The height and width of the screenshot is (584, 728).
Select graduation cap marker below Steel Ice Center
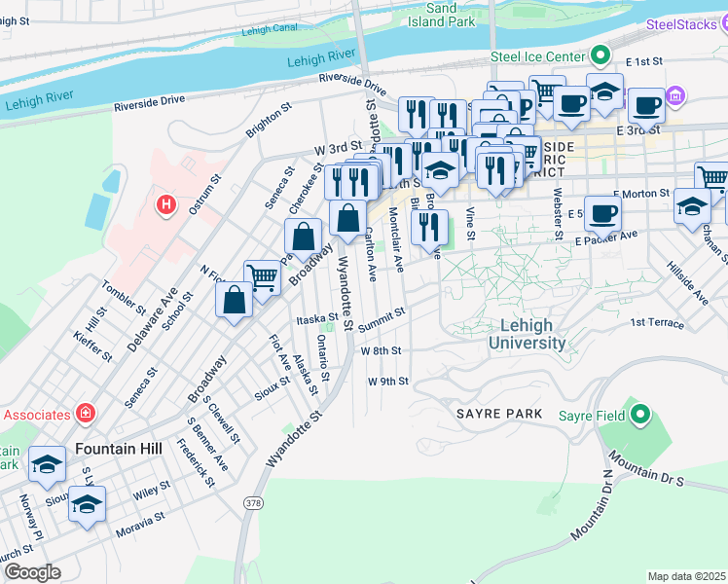[605, 93]
